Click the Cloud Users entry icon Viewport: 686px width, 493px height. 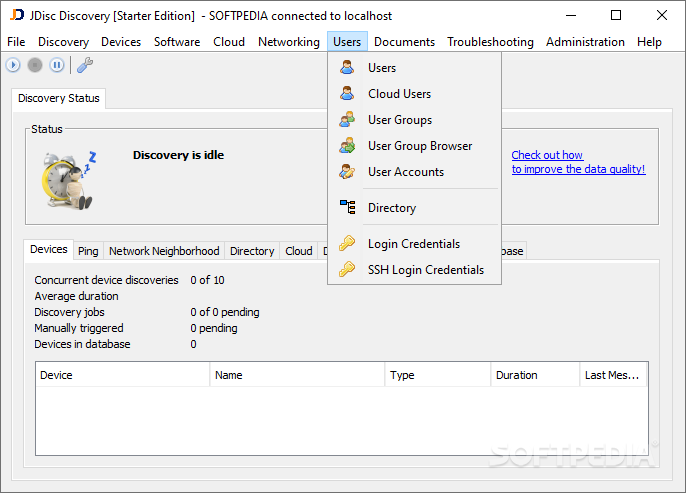[x=347, y=93]
